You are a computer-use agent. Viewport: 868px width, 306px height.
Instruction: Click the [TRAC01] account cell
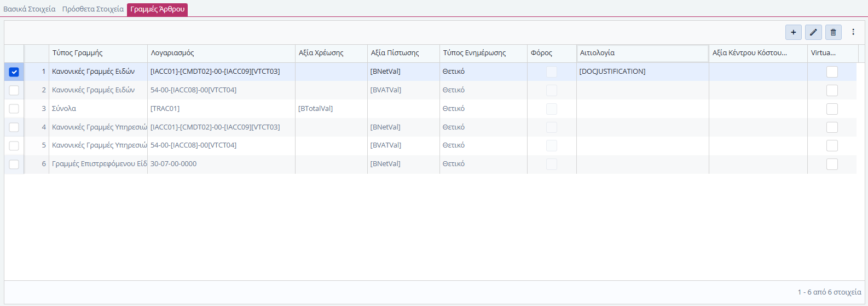[222, 109]
